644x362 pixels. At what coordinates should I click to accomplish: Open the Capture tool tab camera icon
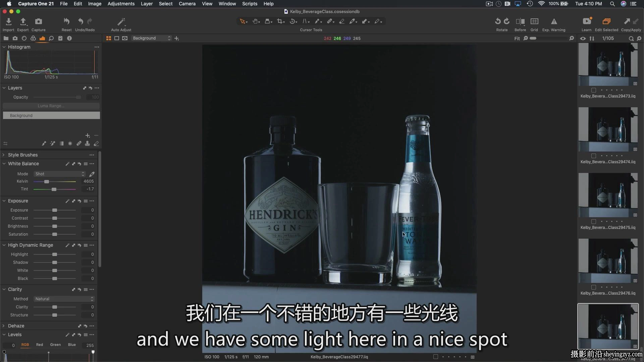[15, 38]
